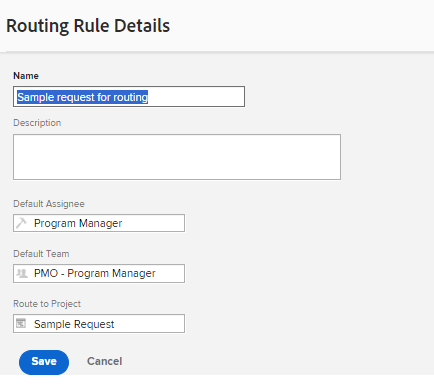Open the PMO - Program Manager team field

tap(99, 273)
